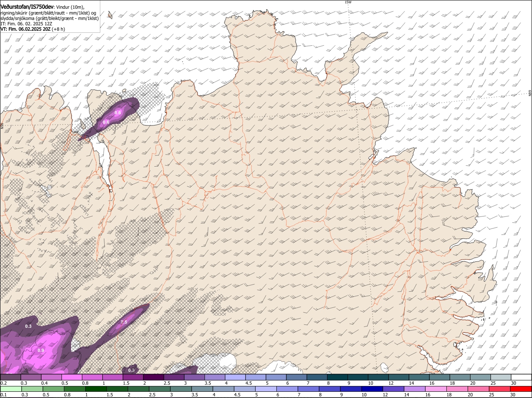Pick the darkest green 1–1.5 rain legend swatch

click(96, 389)
